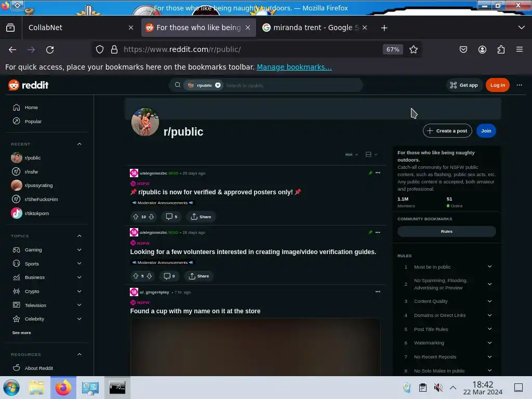Click the muted volume tray icon
The height and width of the screenshot is (399, 532).
[x=438, y=388]
